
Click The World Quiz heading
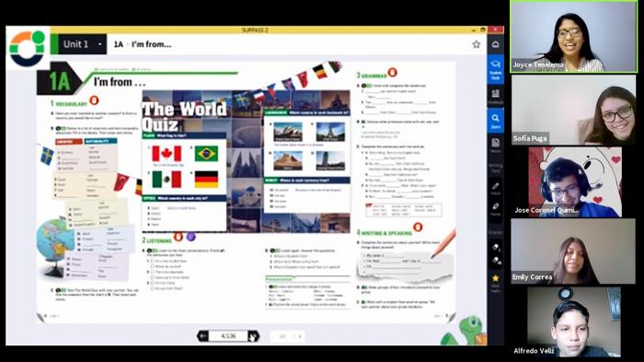pyautogui.click(x=184, y=116)
